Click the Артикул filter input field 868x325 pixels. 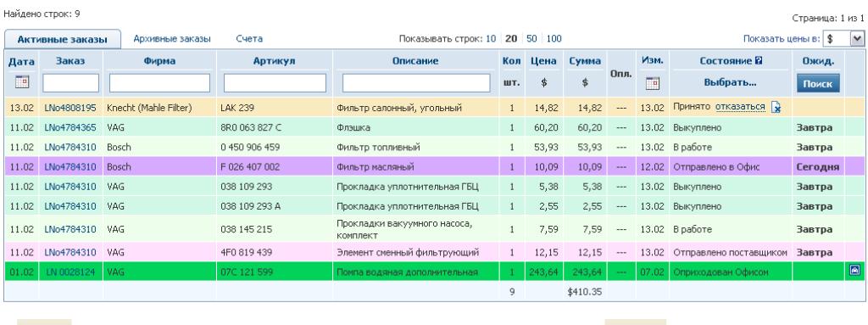pyautogui.click(x=275, y=83)
